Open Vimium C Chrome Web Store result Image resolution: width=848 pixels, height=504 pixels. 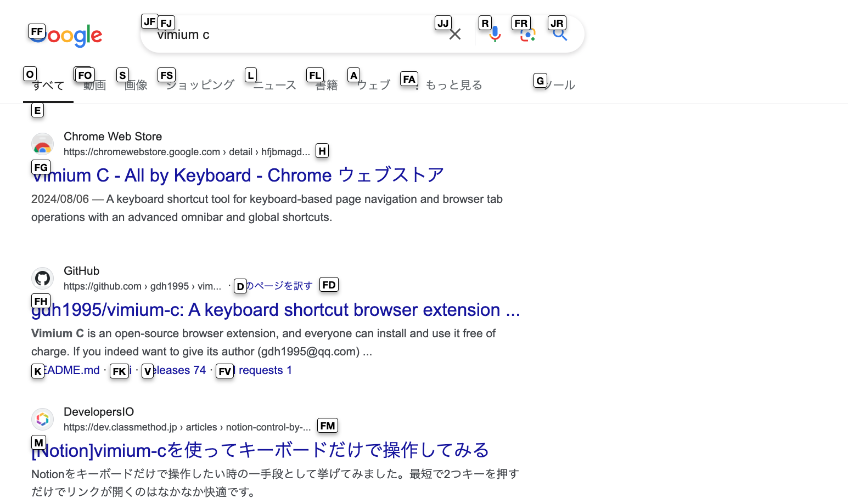click(237, 175)
